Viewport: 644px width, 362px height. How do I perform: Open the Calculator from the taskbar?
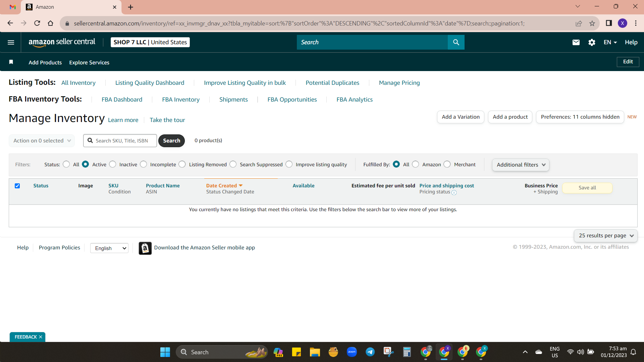(407, 352)
